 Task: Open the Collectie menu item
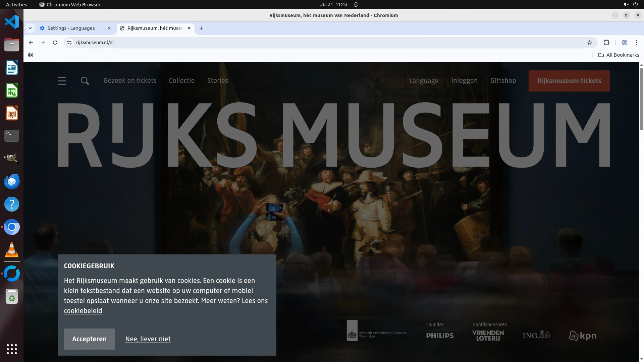pyautogui.click(x=181, y=80)
